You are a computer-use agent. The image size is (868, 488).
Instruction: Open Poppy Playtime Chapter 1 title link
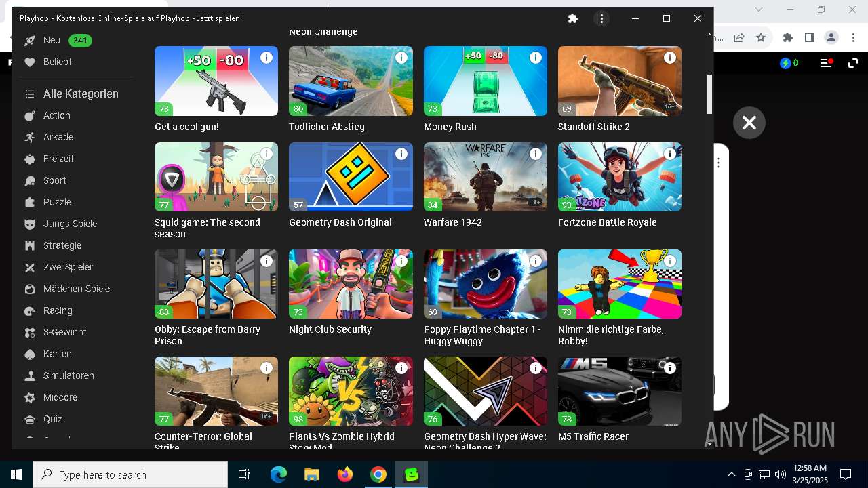(x=482, y=335)
